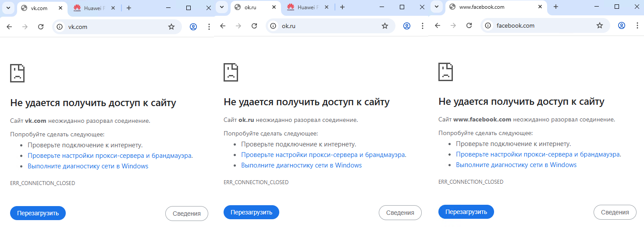Go forward in the ok.ru window

coord(238,26)
